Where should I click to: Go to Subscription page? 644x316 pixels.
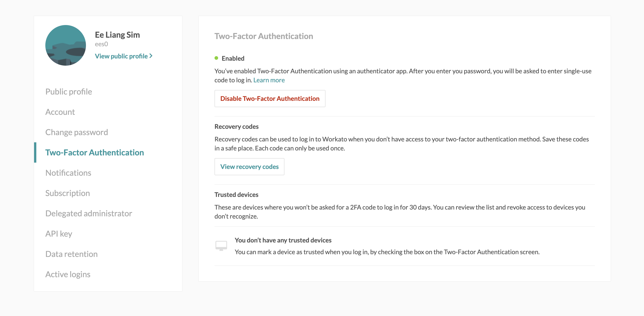pos(67,193)
